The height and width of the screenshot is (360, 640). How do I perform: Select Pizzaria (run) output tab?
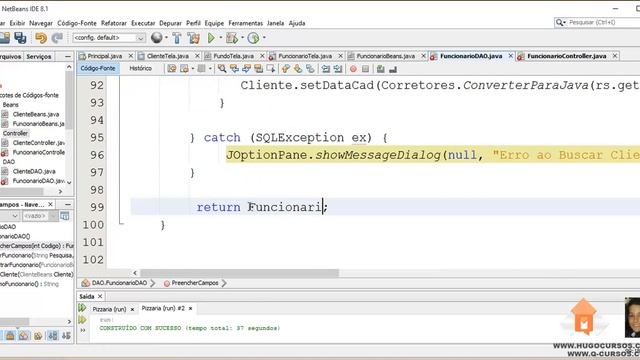109,309
